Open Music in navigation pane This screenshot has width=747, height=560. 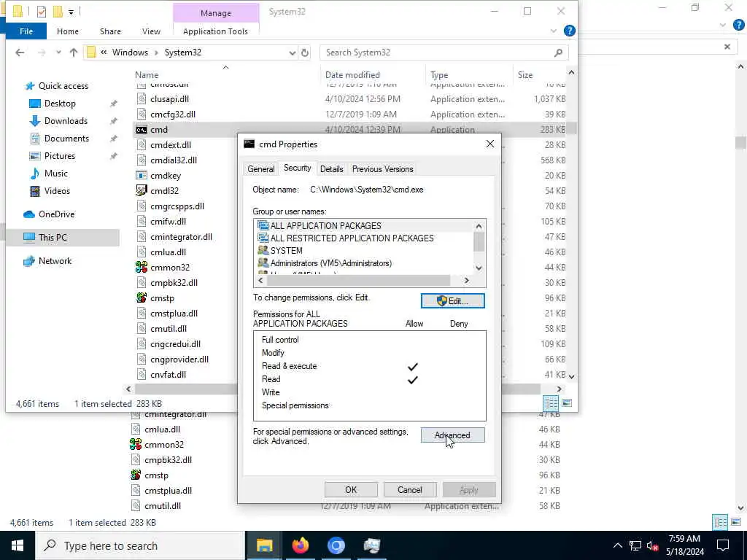[x=55, y=174]
